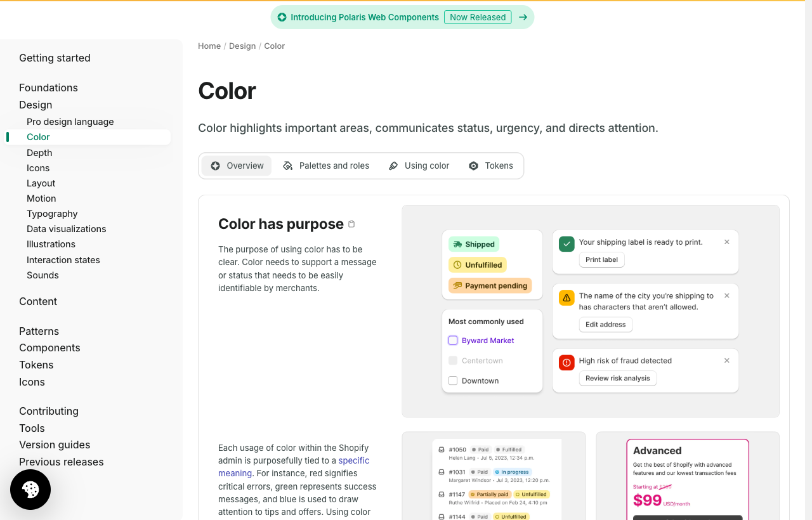Click the Now Released badge
812x520 pixels.
[478, 17]
